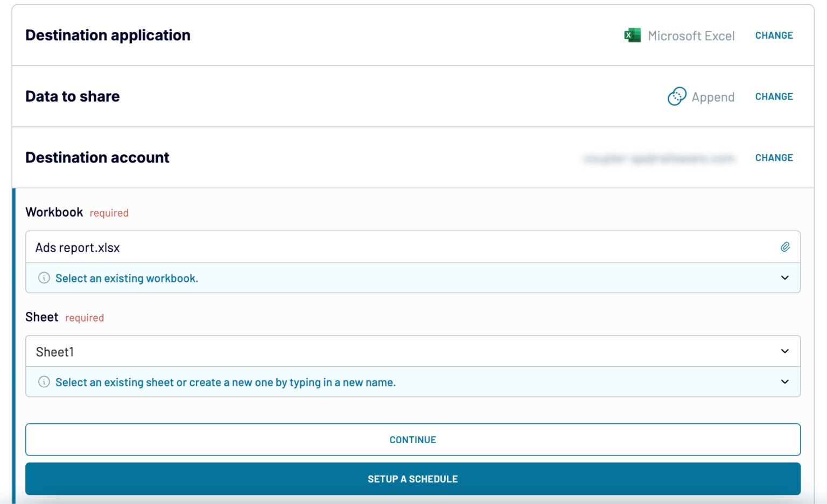Click the blurred destination account email
Image resolution: width=827 pixels, height=504 pixels.
658,158
